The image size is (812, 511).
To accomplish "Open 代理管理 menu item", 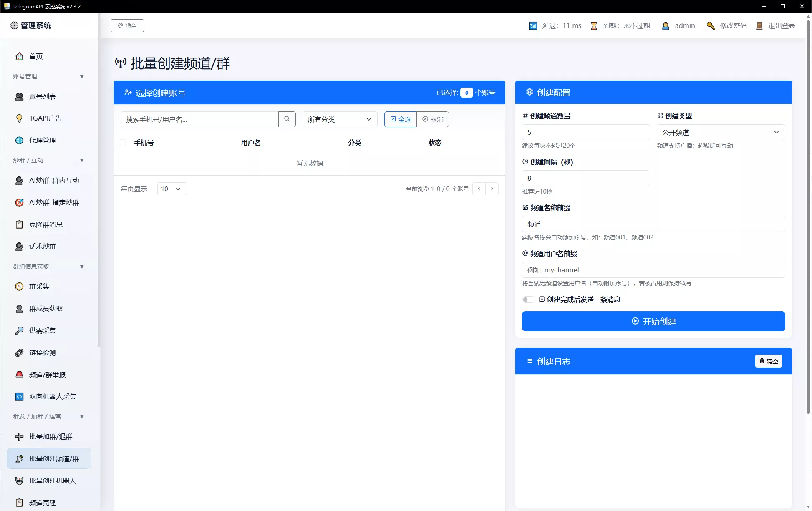I will click(x=49, y=141).
